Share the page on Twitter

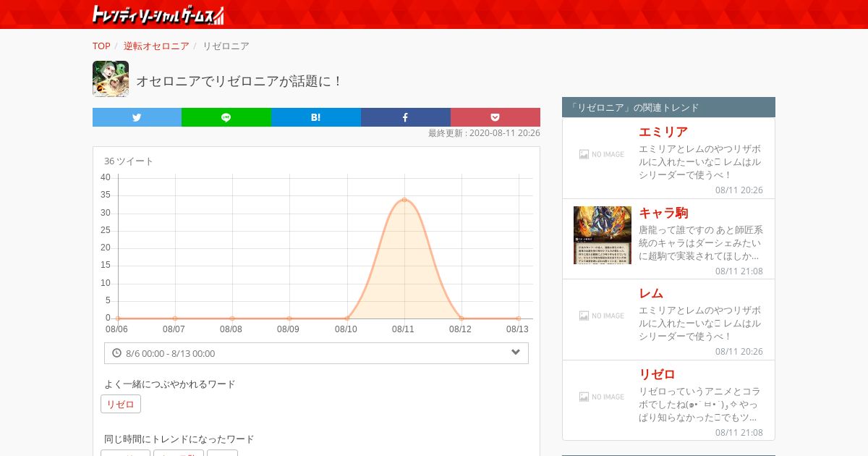tap(137, 117)
